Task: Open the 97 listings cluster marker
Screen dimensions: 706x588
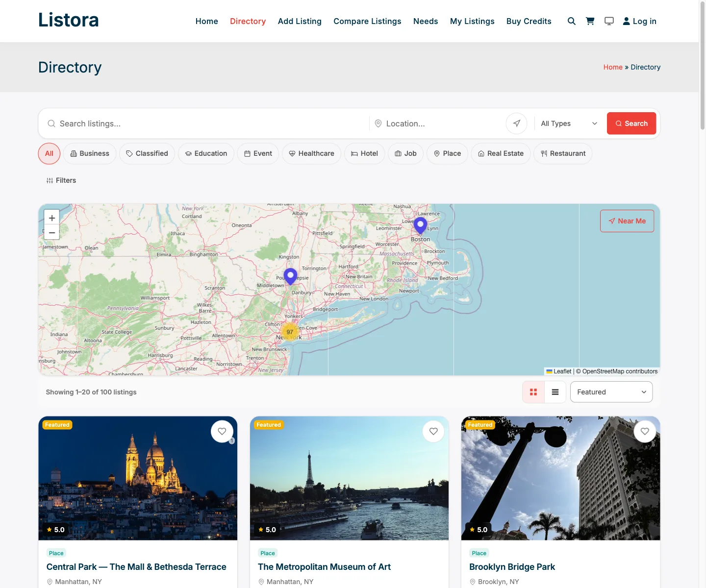Action: tap(290, 332)
